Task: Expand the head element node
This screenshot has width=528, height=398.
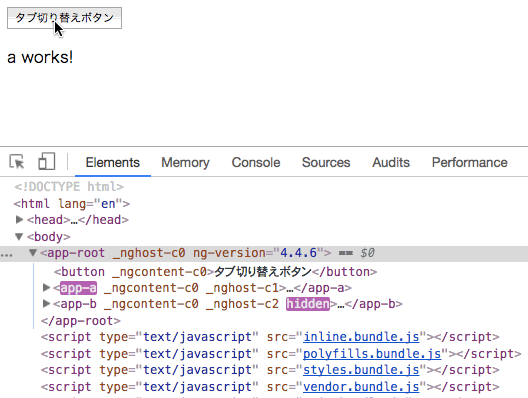Action: click(x=20, y=220)
